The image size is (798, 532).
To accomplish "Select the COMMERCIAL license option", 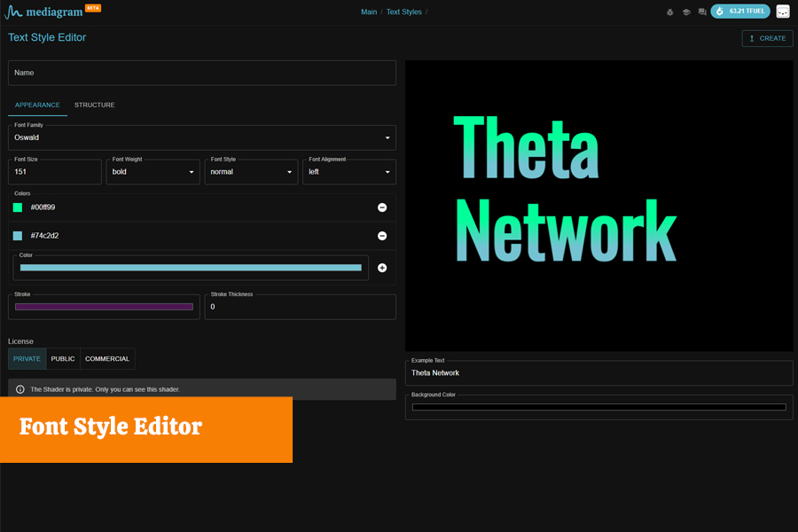I will coord(107,359).
